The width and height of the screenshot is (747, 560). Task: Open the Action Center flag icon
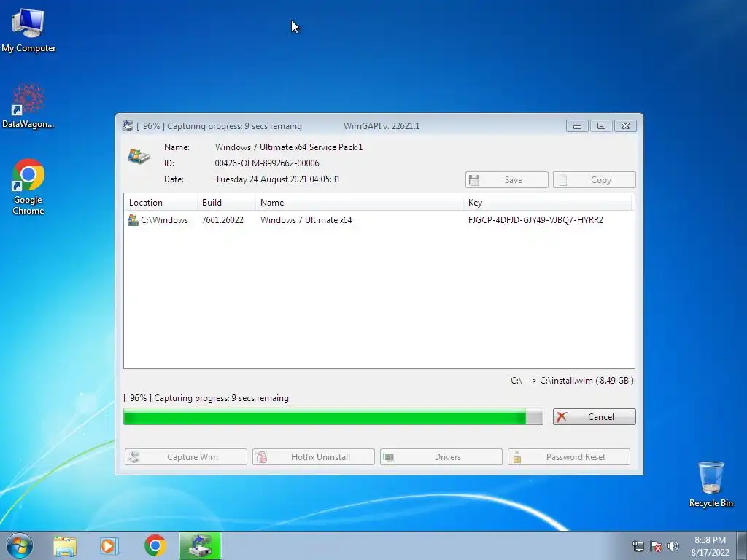coord(656,546)
